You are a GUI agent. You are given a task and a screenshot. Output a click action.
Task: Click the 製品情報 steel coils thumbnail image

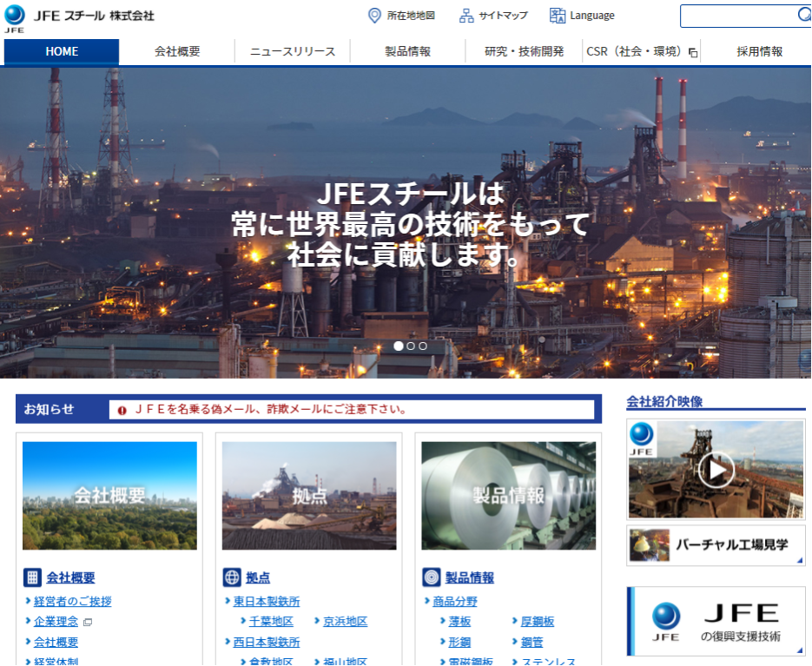tap(509, 496)
